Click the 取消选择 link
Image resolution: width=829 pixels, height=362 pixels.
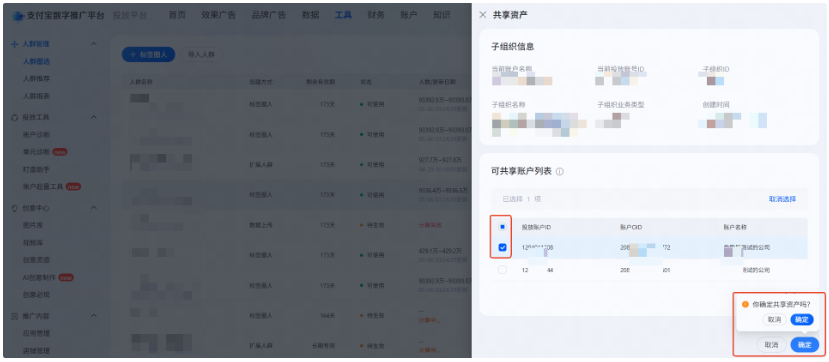click(x=782, y=199)
